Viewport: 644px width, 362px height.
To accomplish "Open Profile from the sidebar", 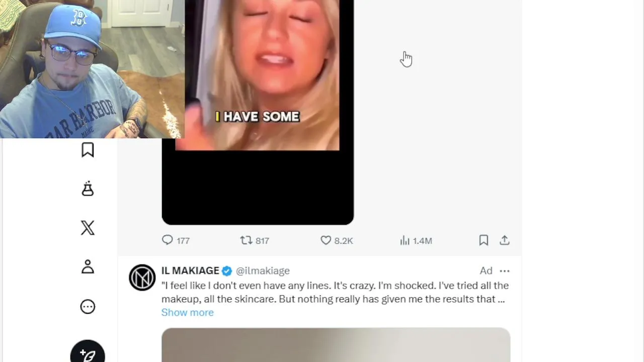I will point(88,266).
